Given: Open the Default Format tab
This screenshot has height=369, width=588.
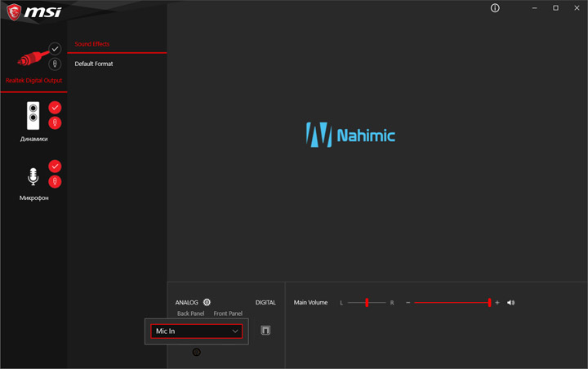Looking at the screenshot, I should (x=94, y=64).
